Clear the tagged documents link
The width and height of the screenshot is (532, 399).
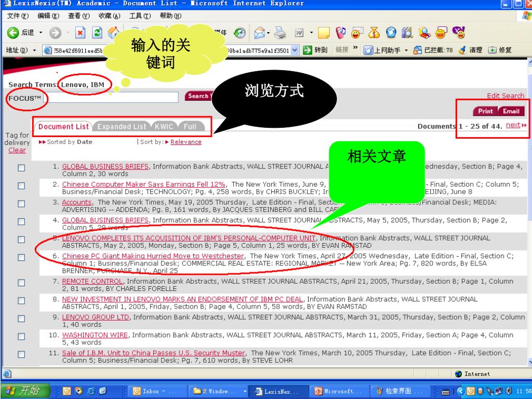(x=17, y=150)
